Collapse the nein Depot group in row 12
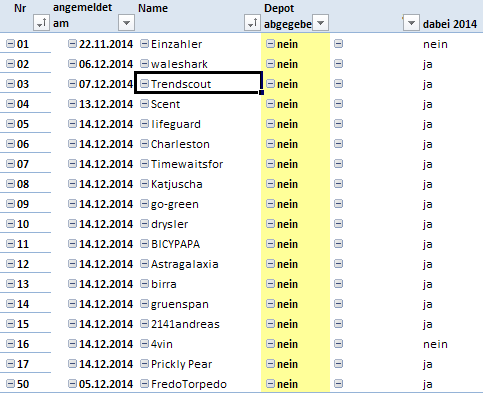483x393 pixels. [x=270, y=264]
